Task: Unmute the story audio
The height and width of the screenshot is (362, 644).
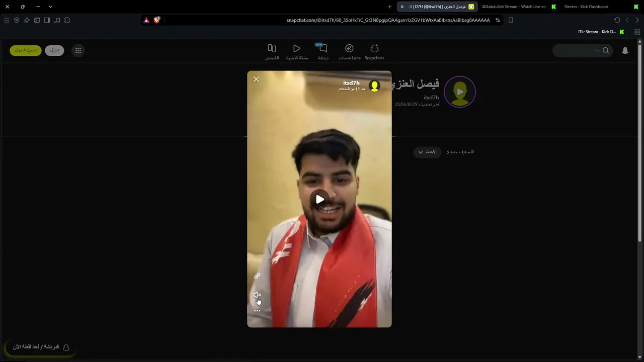Action: [x=257, y=295]
